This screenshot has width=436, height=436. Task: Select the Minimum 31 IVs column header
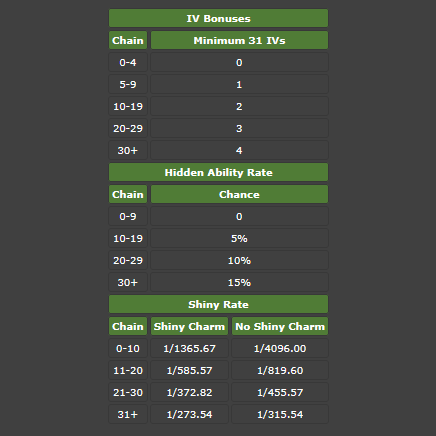click(239, 40)
